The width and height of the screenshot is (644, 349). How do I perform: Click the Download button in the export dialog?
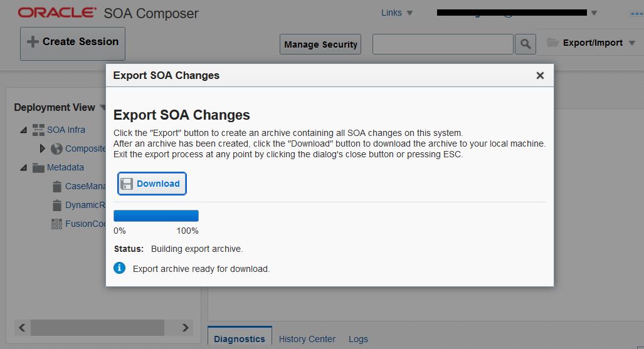[152, 184]
